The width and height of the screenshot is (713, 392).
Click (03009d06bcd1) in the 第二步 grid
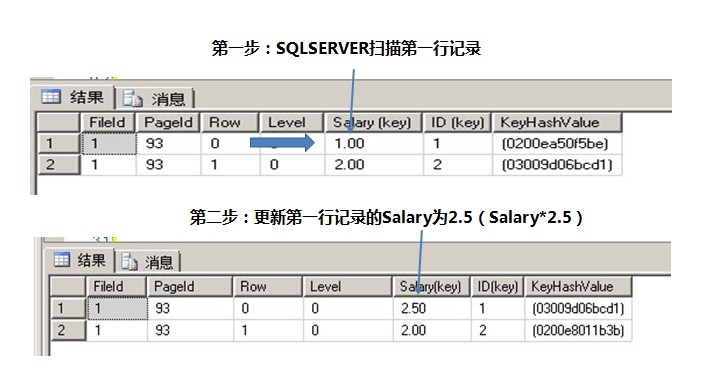(x=578, y=308)
